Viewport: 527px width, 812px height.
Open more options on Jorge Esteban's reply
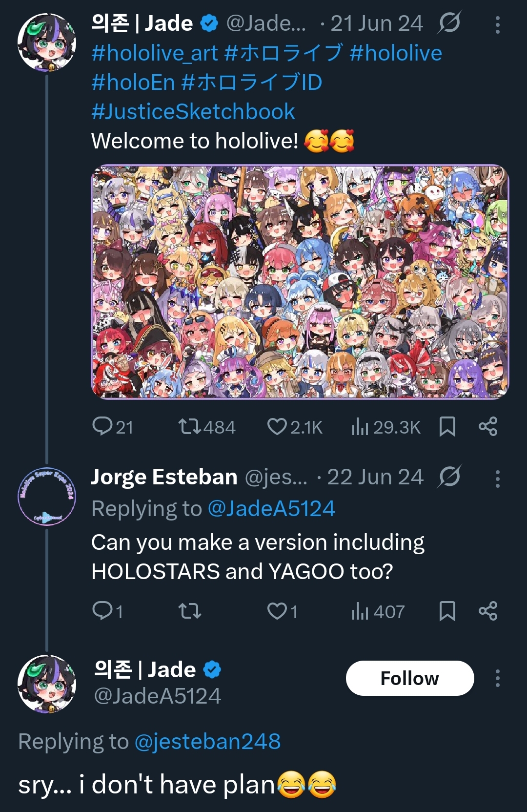[497, 479]
